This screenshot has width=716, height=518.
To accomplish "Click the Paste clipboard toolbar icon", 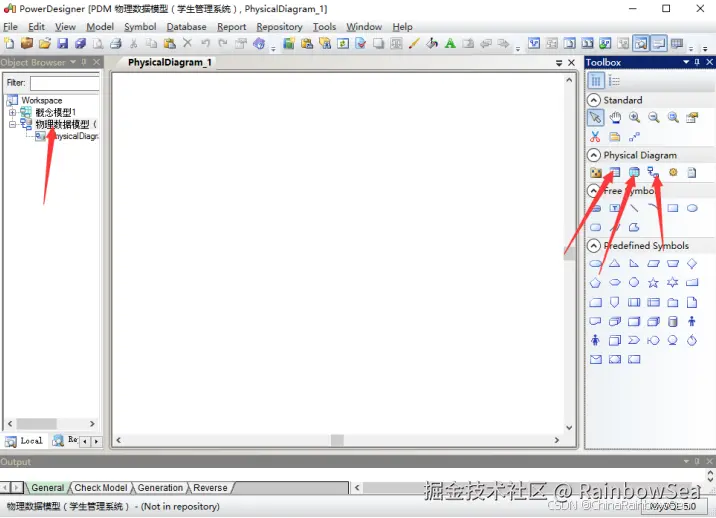I will click(x=169, y=43).
